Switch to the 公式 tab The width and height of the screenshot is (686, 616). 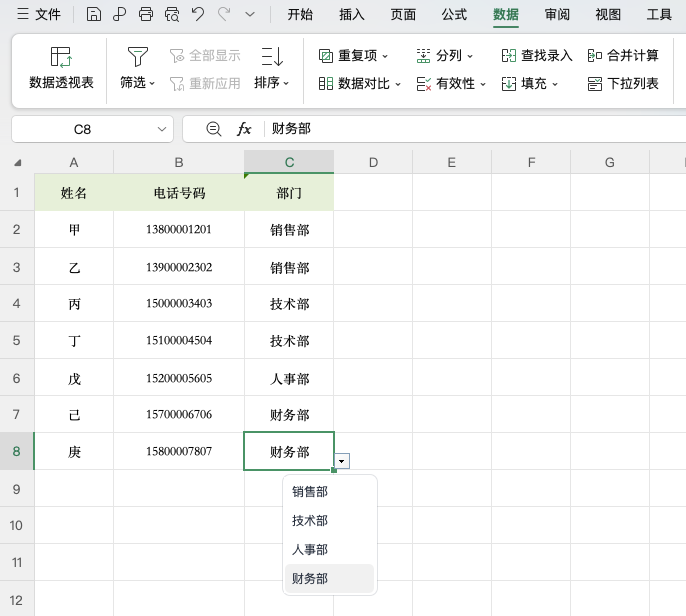tap(454, 15)
